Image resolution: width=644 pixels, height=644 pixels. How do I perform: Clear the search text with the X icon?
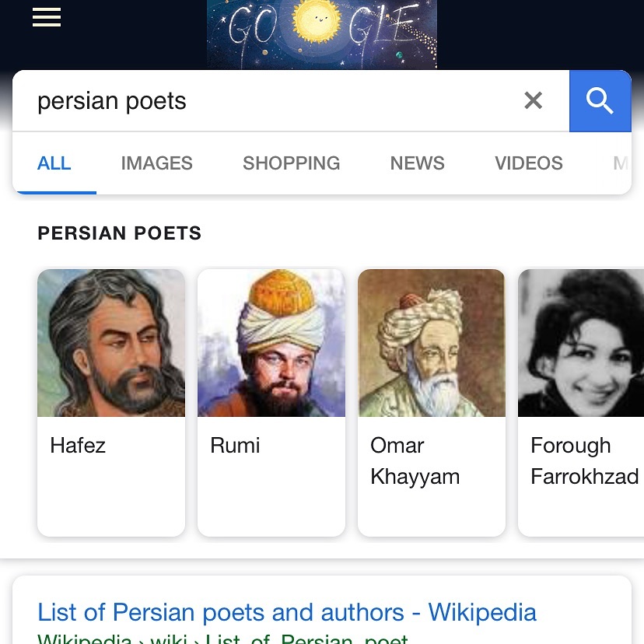pyautogui.click(x=533, y=100)
